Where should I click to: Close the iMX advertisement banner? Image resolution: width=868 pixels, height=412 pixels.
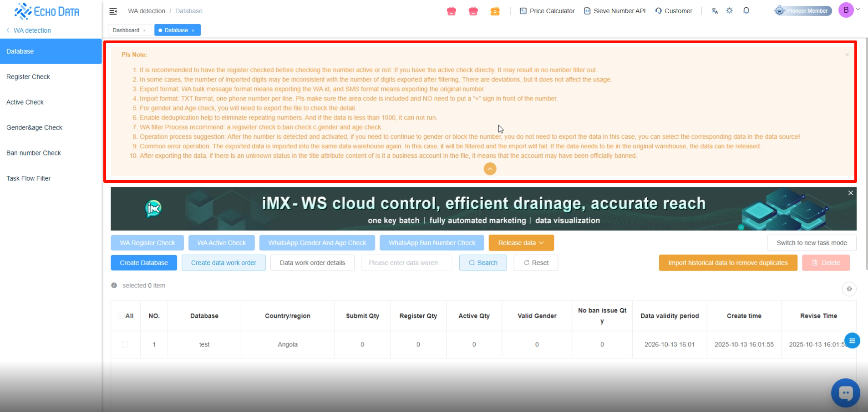click(850, 193)
